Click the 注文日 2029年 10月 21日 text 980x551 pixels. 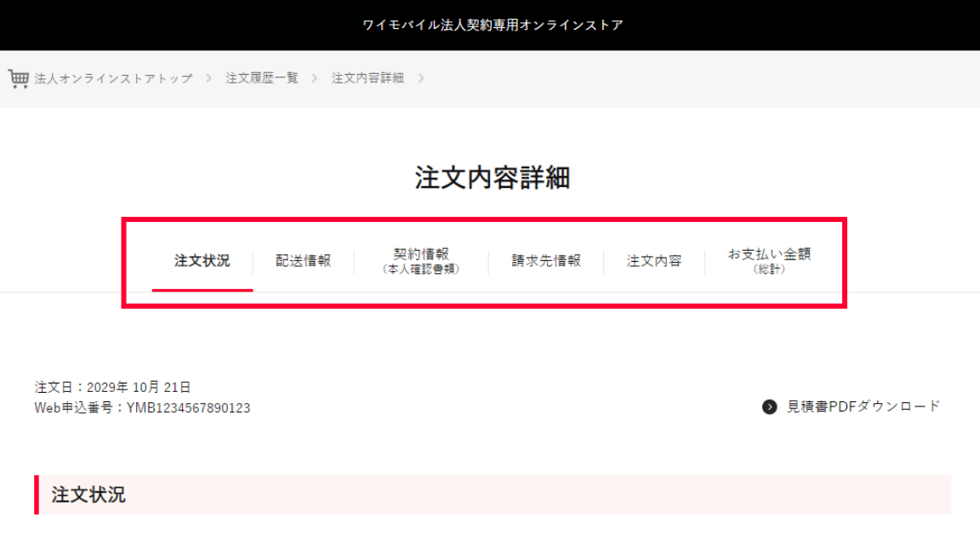click(x=112, y=388)
